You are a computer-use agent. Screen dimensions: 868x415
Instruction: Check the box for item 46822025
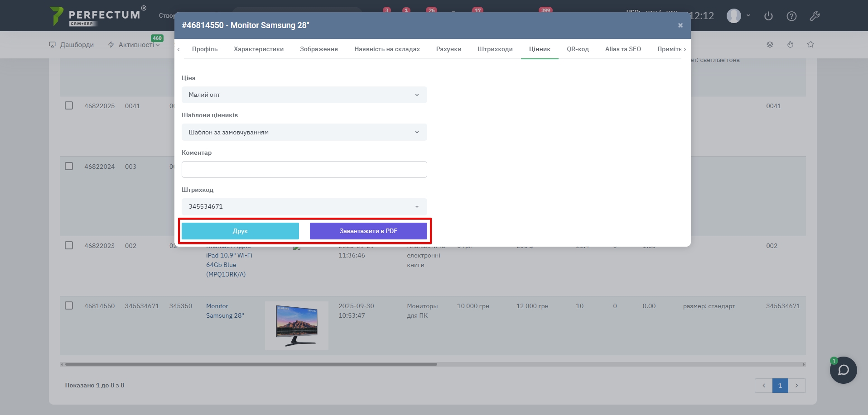tap(69, 105)
